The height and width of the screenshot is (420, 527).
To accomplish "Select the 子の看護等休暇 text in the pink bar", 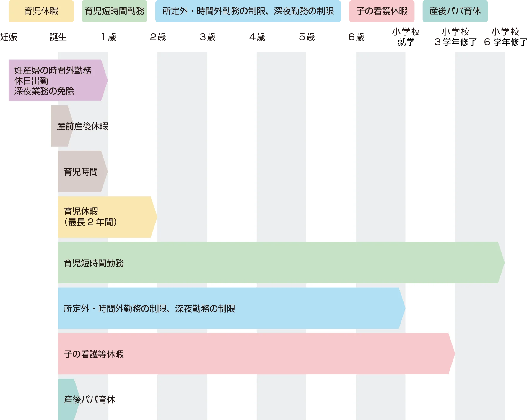I will 94,354.
